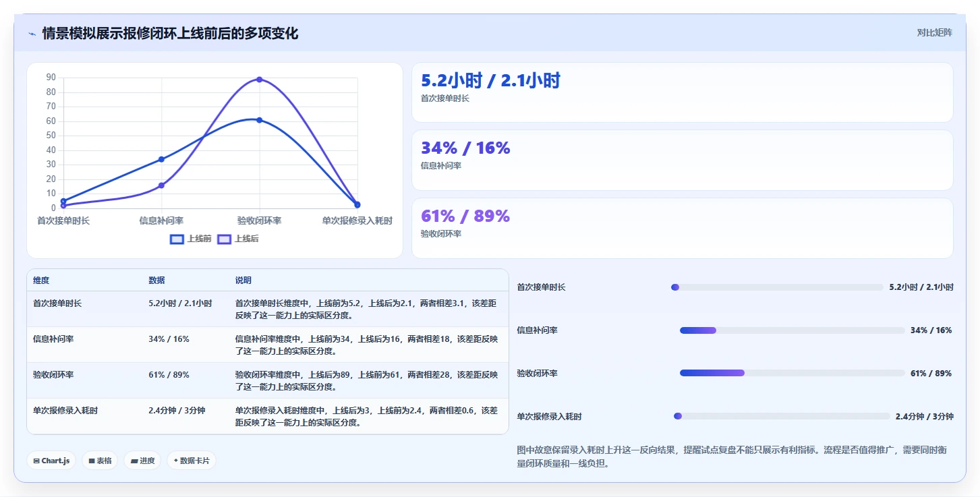Click the Chart.js chip icon
Image resolution: width=980 pixels, height=497 pixels.
36,461
